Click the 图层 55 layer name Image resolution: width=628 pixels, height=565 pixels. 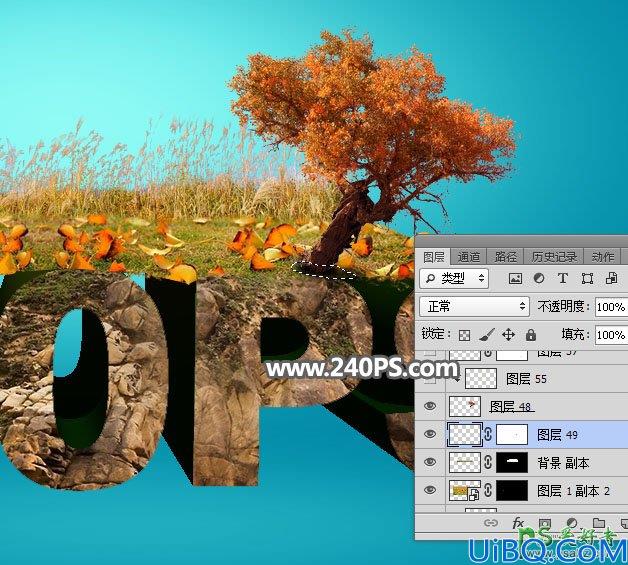tap(526, 379)
